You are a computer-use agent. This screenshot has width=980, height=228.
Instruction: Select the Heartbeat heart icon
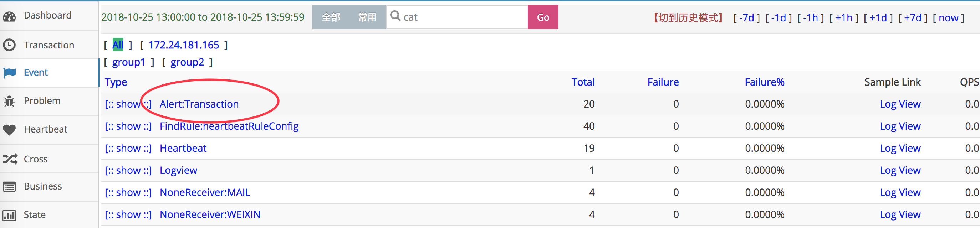(10, 130)
